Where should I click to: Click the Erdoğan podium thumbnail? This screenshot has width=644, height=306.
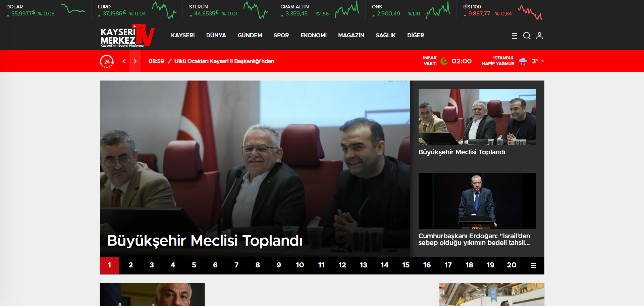pos(477,201)
